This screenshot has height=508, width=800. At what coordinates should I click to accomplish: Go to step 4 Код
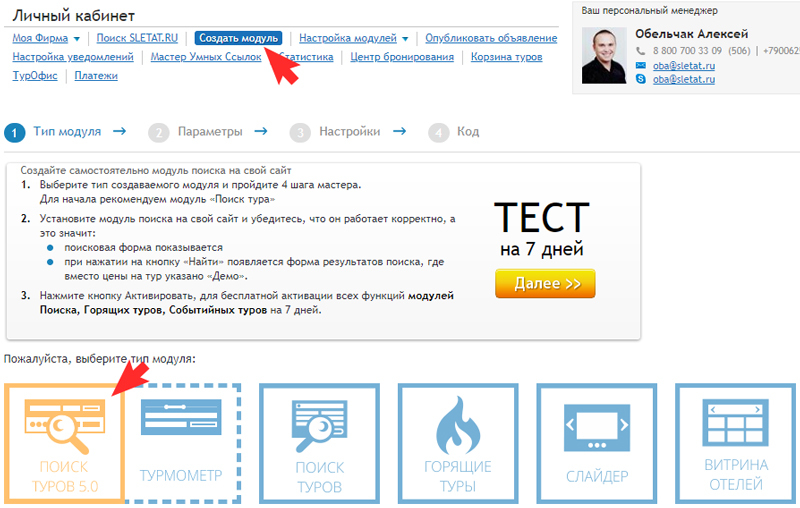click(454, 132)
